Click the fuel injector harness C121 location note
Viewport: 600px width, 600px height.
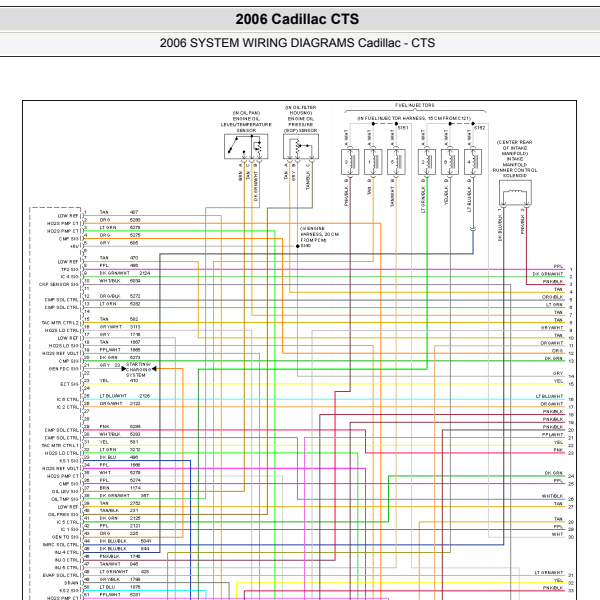pos(414,118)
